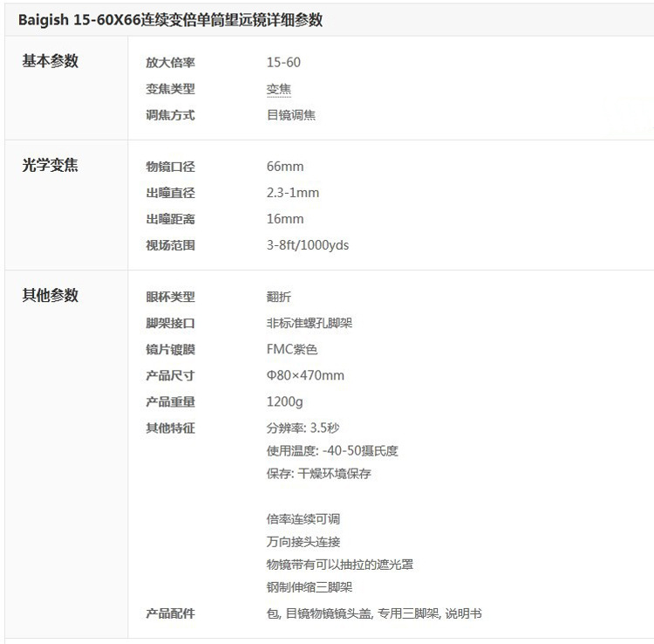Click the line 使用温度: -40-50摄氏度
This screenshot has height=644, width=654.
click(x=332, y=451)
